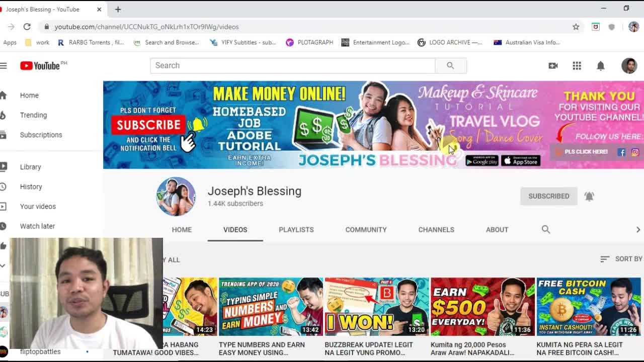Open the create video camera icon
Viewport: 644px width, 362px height.
click(x=553, y=65)
